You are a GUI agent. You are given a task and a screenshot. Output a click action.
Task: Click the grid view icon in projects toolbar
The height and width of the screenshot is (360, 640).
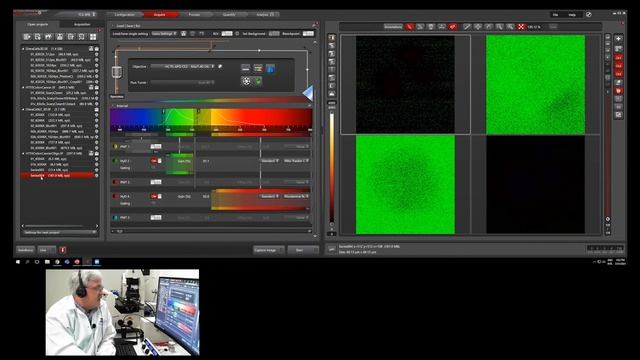click(x=93, y=37)
